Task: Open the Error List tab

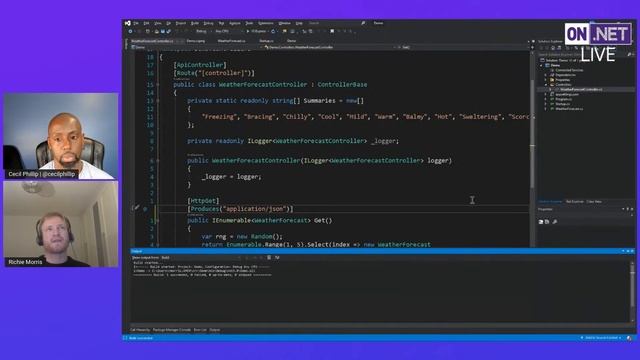Action: (200, 330)
